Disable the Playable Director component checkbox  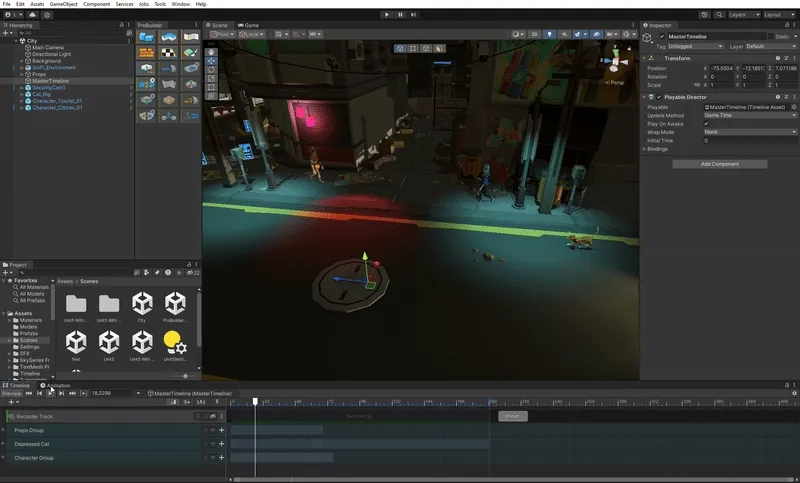point(658,97)
